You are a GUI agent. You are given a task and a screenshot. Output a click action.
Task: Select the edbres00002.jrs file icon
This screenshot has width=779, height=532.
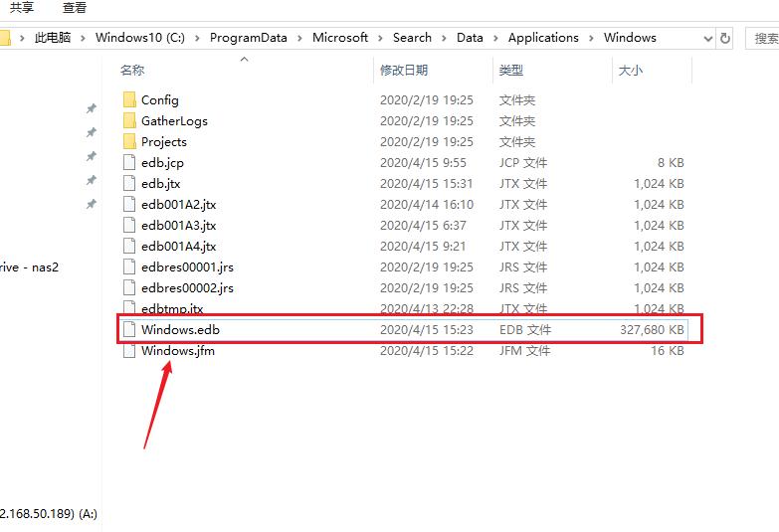click(x=129, y=287)
